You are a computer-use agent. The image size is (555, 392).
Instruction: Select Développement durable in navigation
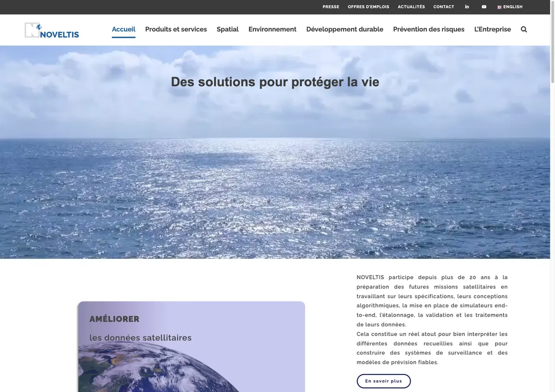345,29
